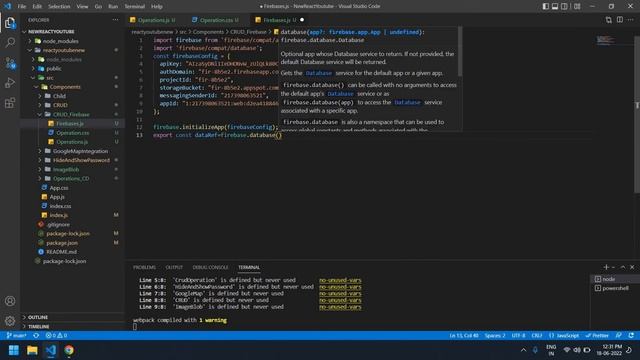The width and height of the screenshot is (640, 360).
Task: Switch to the Problems panel tab
Action: click(x=144, y=267)
